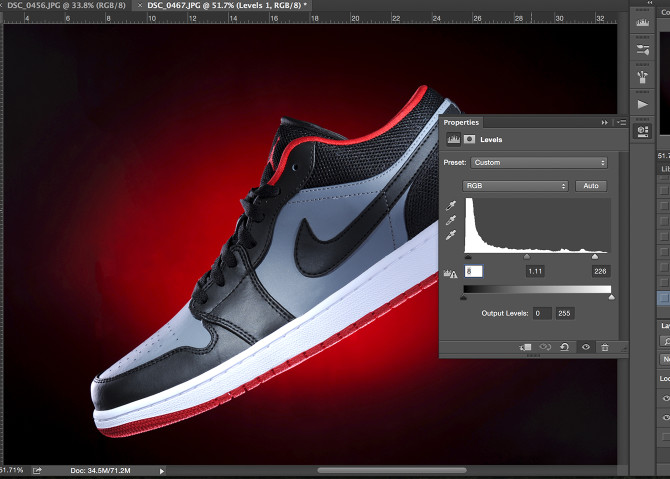Switch to the Masks icon in Properties
The height and width of the screenshot is (479, 670).
469,139
